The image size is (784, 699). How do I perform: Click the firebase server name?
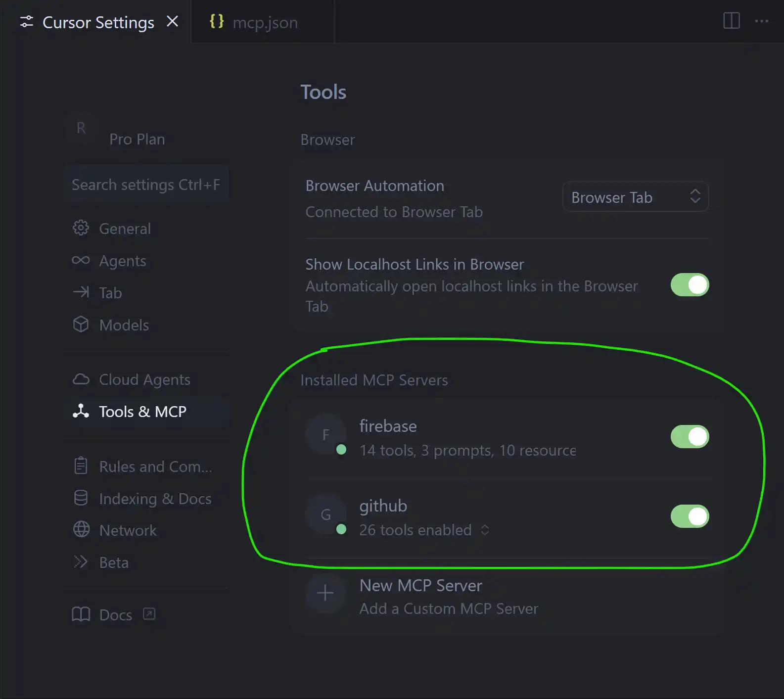click(x=388, y=426)
